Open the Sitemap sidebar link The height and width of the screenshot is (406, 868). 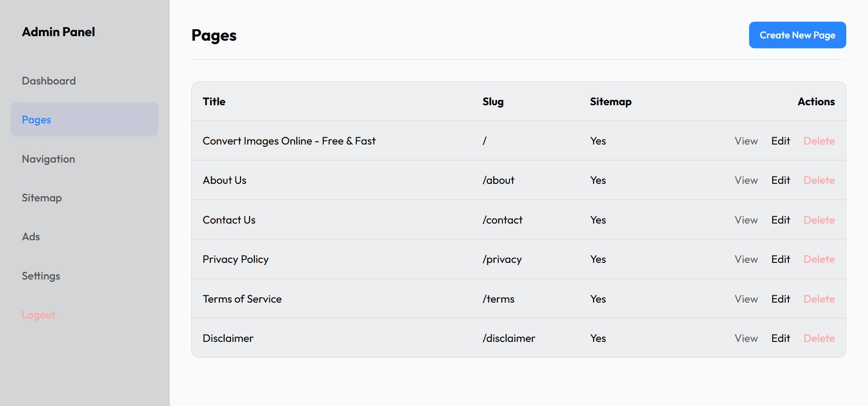(x=42, y=198)
